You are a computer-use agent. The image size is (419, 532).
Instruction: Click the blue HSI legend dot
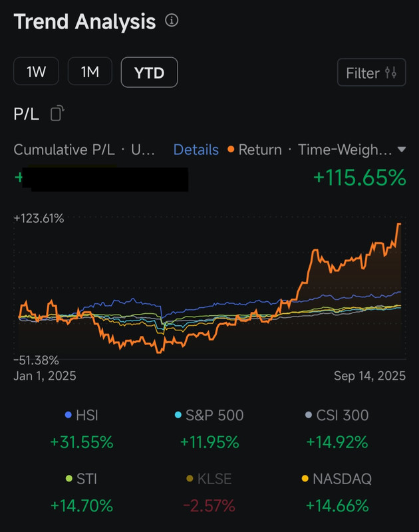69,415
